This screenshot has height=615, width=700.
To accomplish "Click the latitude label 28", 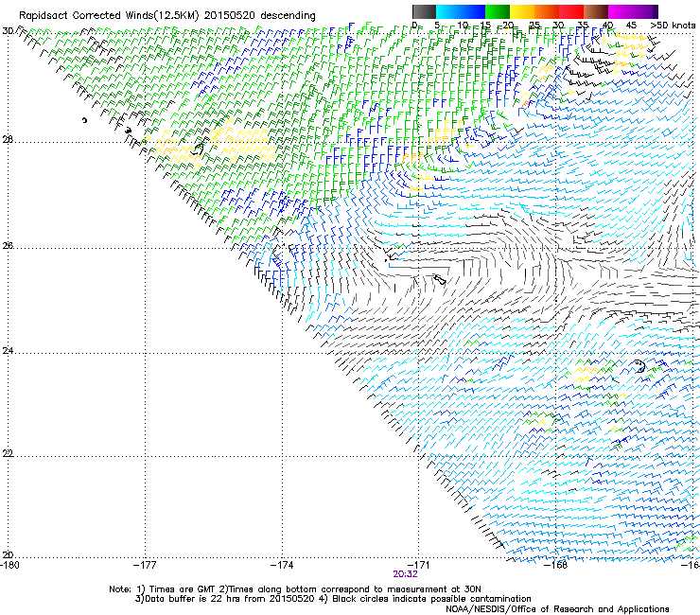I will coord(8,140).
